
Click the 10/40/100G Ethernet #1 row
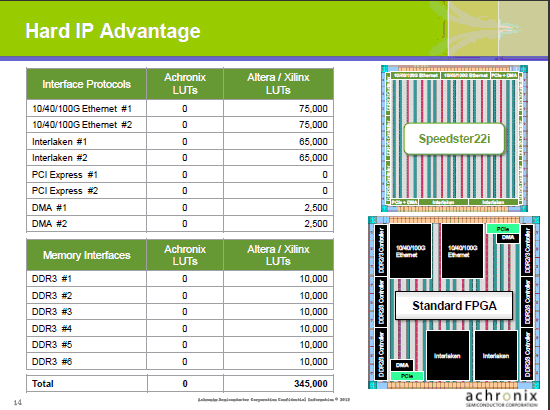click(180, 108)
